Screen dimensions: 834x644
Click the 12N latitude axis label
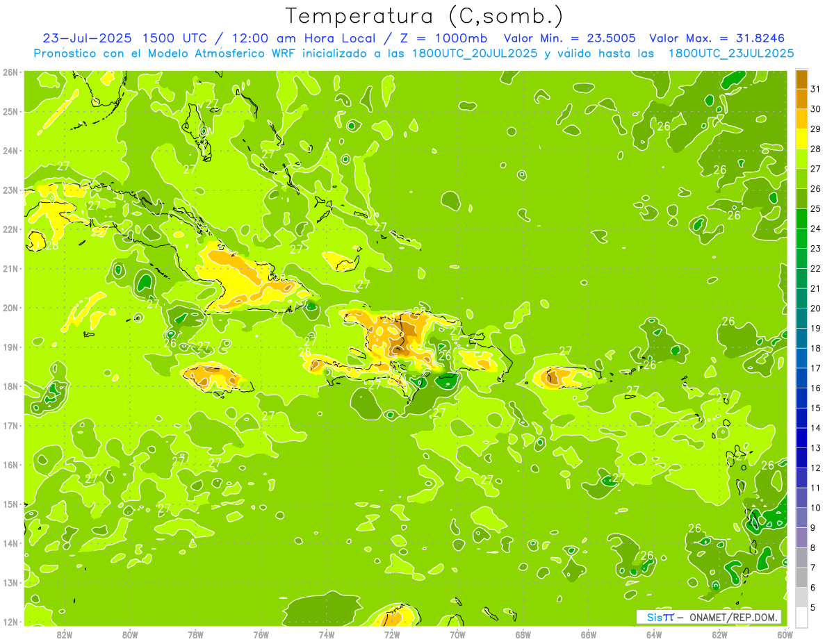(10, 622)
